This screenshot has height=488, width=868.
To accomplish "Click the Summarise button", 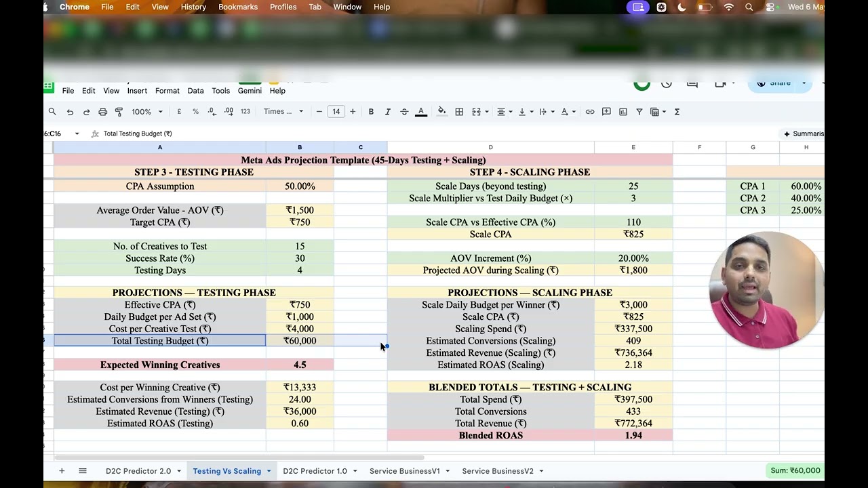I will pos(804,134).
